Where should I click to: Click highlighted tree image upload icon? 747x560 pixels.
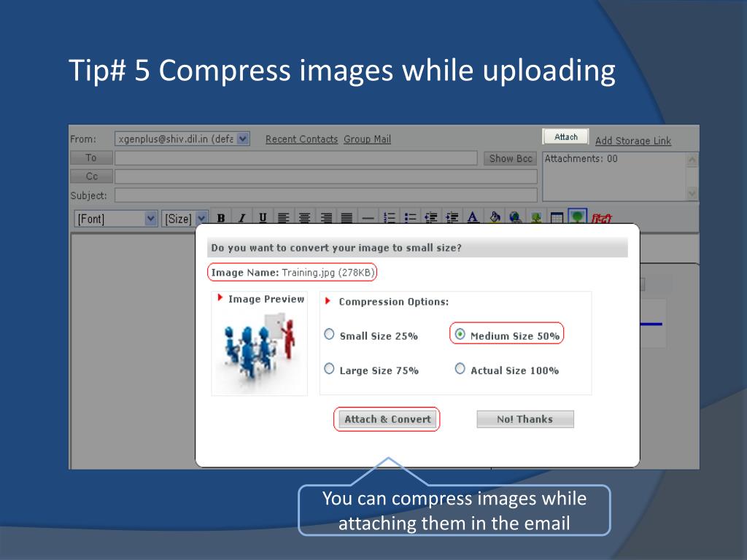pyautogui.click(x=578, y=217)
